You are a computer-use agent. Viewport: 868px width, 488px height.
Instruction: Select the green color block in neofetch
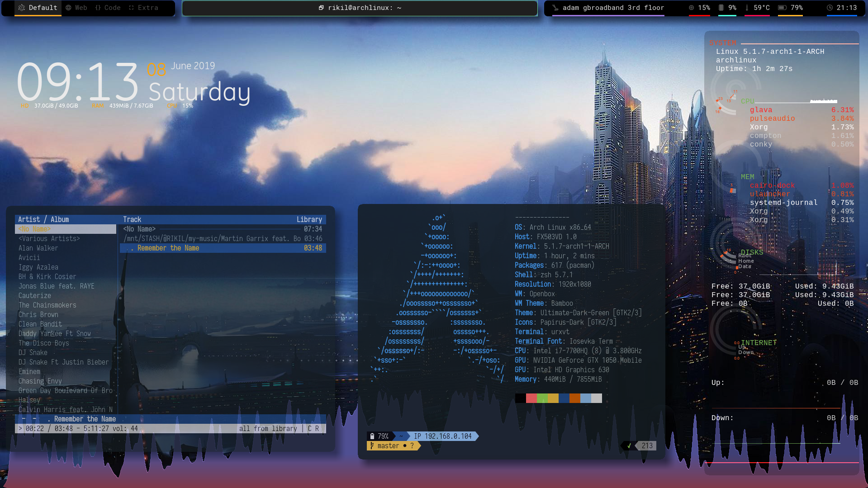pos(542,398)
